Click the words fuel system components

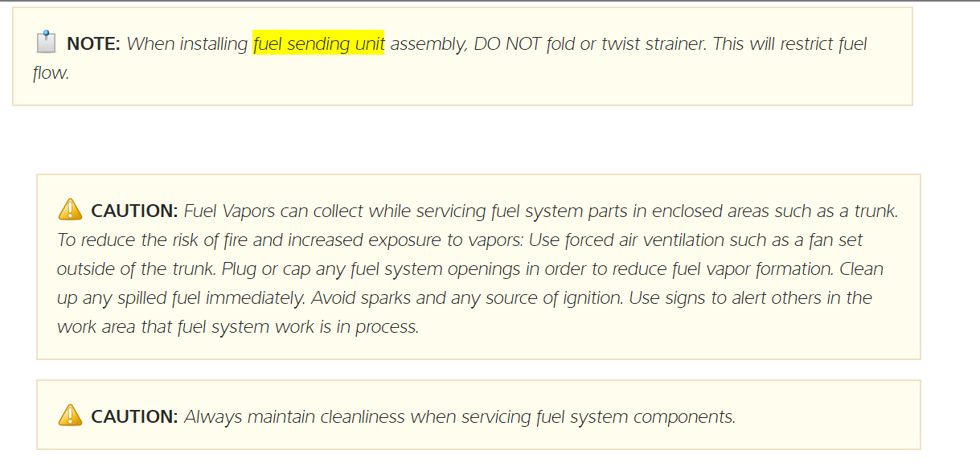coord(634,417)
